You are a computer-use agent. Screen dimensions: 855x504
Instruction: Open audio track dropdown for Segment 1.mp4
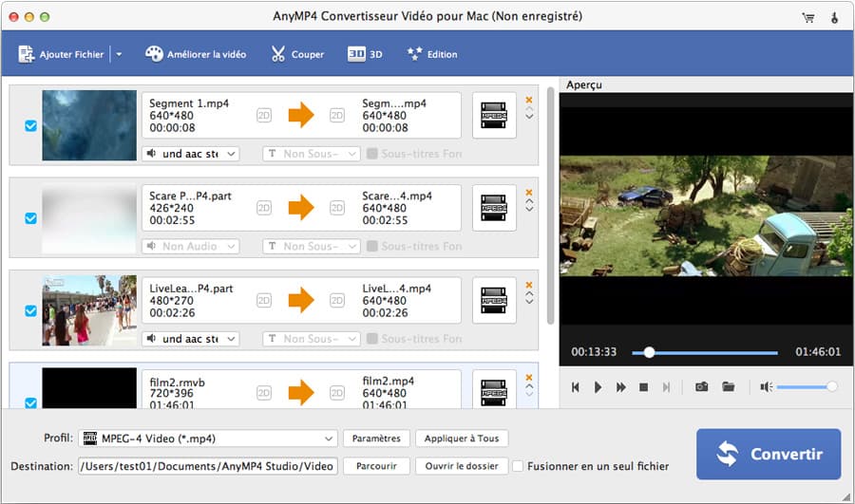click(190, 154)
